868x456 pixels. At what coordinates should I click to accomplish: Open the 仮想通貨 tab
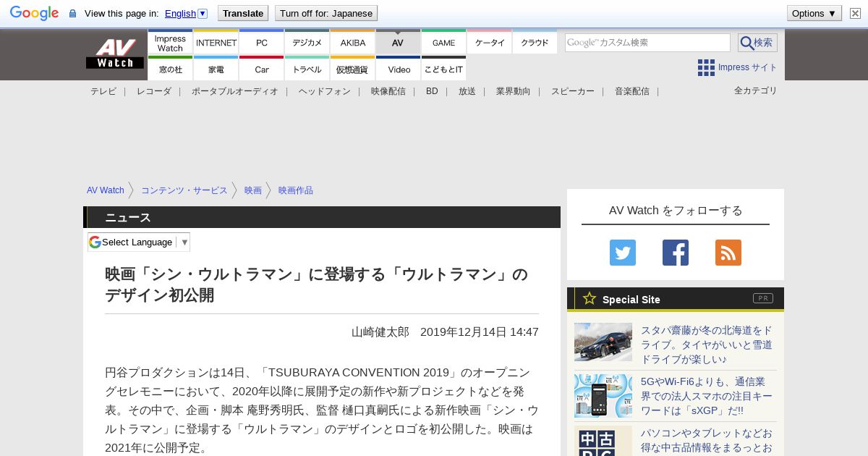click(x=353, y=69)
